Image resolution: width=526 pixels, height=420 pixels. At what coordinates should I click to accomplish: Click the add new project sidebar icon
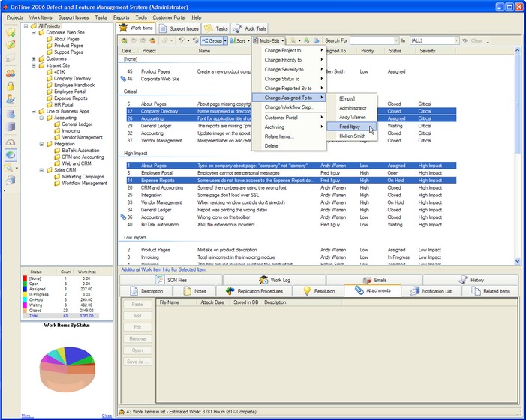11,32
